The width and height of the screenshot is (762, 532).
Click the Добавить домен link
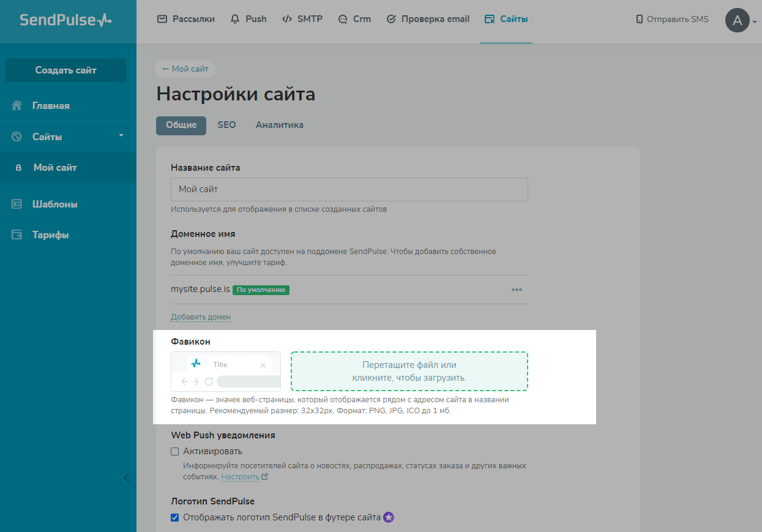[x=201, y=317]
